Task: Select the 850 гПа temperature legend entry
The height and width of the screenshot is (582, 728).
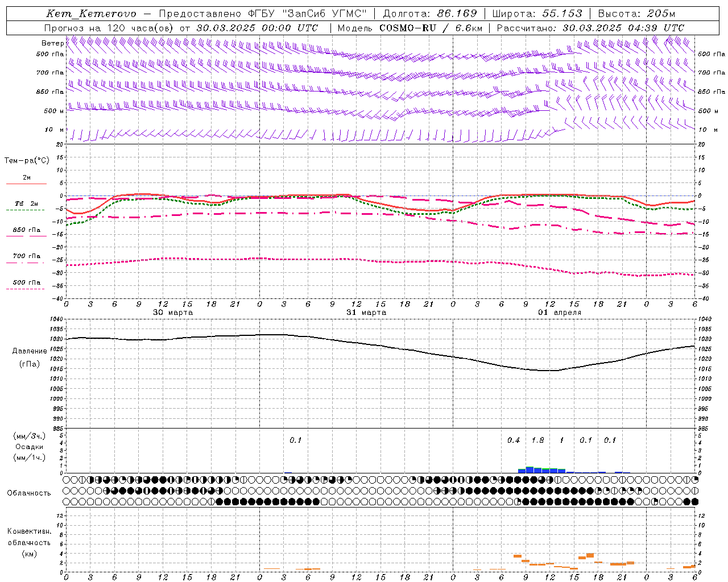Action: click(x=26, y=230)
